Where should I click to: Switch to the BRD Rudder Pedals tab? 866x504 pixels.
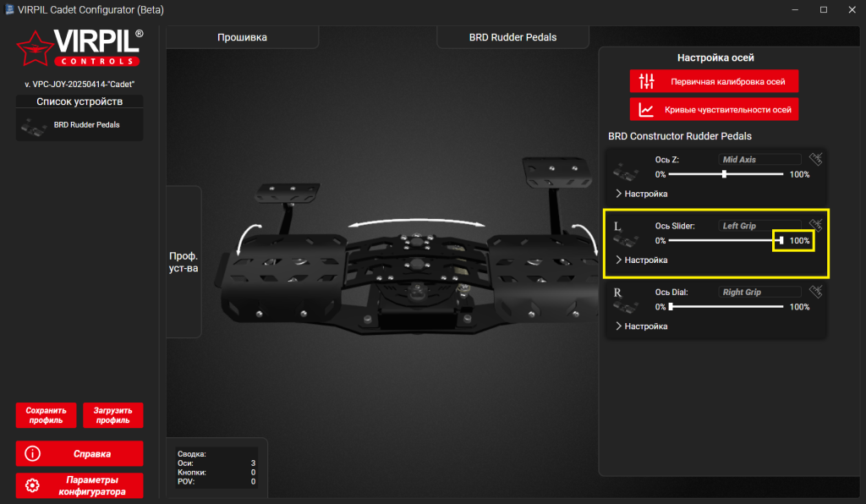[512, 37]
